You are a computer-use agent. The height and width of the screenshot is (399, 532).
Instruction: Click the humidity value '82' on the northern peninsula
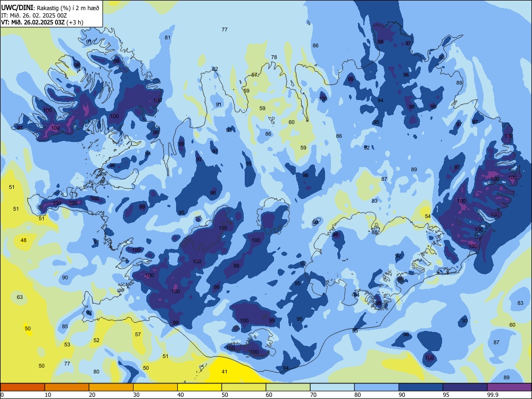[x=215, y=69]
